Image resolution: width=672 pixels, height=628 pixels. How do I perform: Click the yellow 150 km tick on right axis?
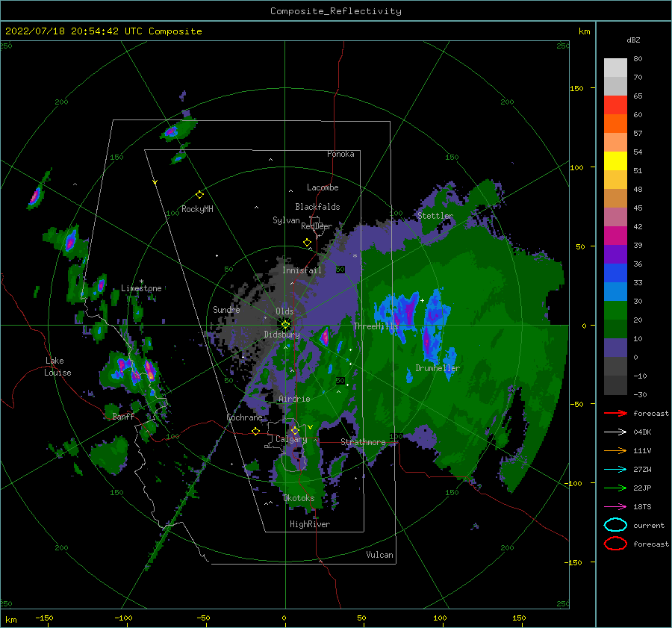576,88
